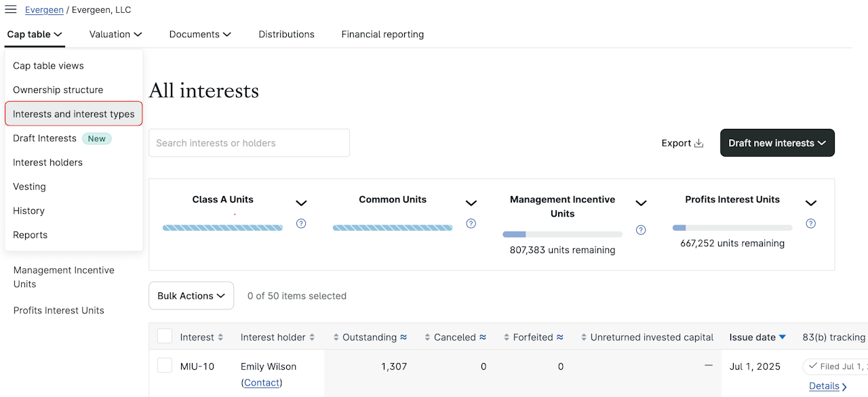The width and height of the screenshot is (868, 397).
Task: Sort by Interest column arrows
Action: [x=220, y=337]
